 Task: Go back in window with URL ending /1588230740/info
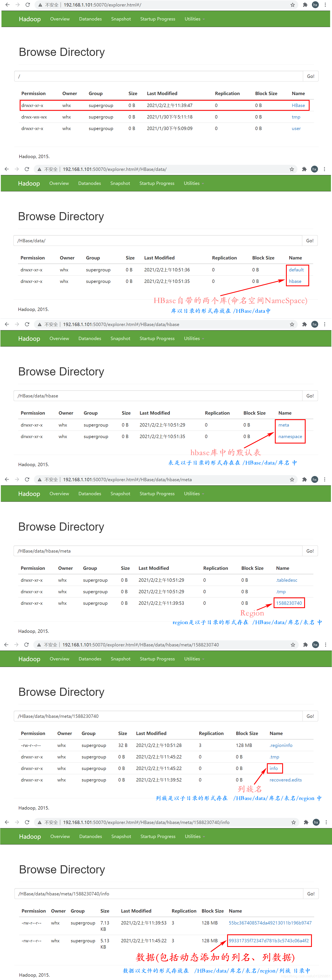coord(7,823)
